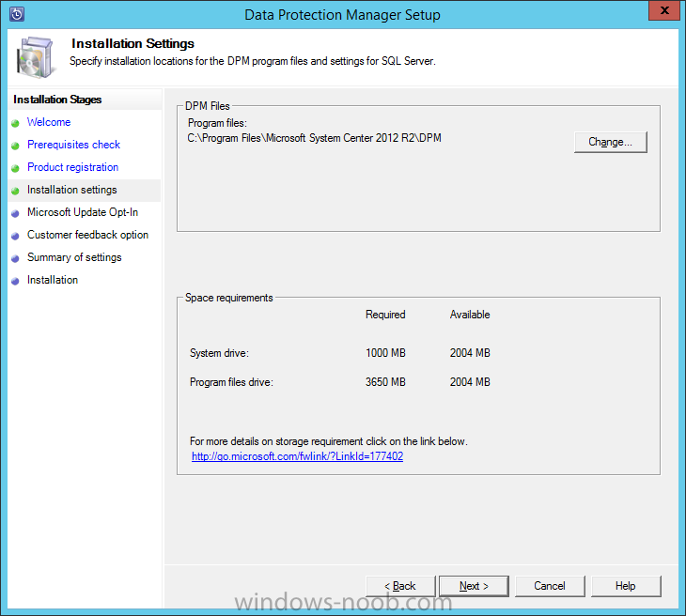Click the DPM Setup title bar icon
This screenshot has height=616, width=686.
click(x=17, y=14)
